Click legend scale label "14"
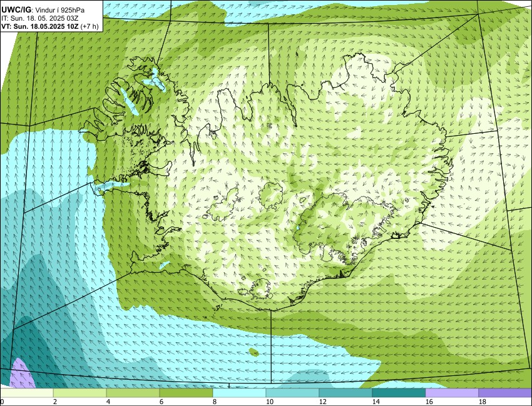 (376, 402)
